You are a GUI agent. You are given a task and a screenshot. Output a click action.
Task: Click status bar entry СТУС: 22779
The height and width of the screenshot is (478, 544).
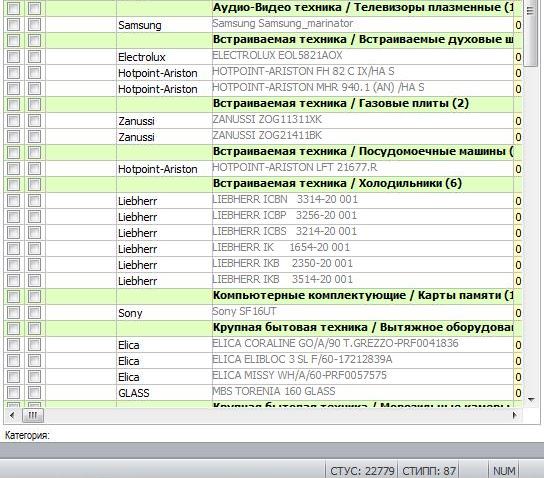362,471
